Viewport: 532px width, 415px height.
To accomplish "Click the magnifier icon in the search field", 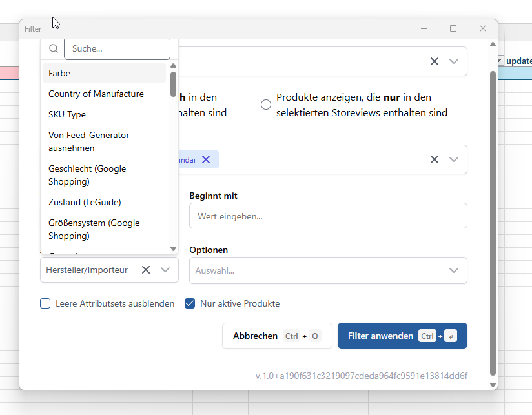I will tap(53, 48).
